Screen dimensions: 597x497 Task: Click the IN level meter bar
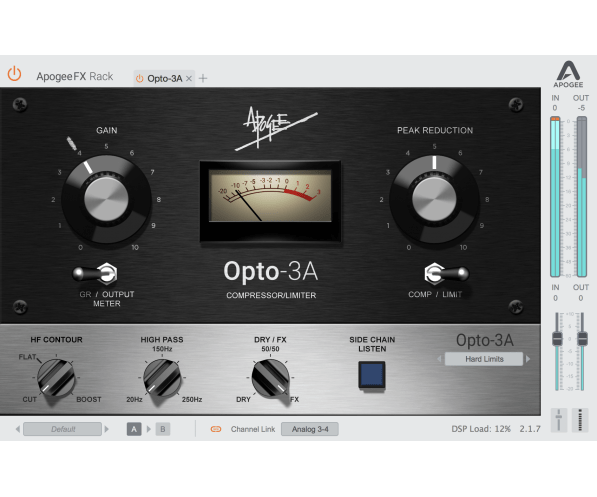[x=555, y=197]
